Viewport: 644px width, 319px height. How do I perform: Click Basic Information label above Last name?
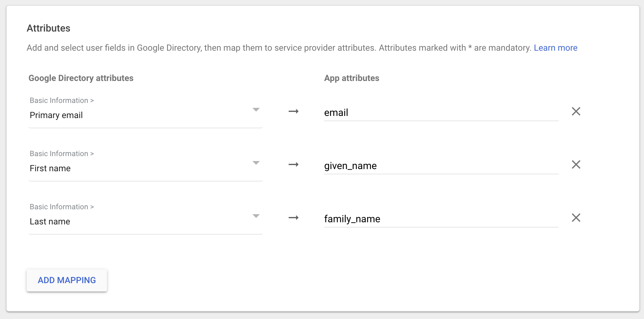(x=62, y=207)
